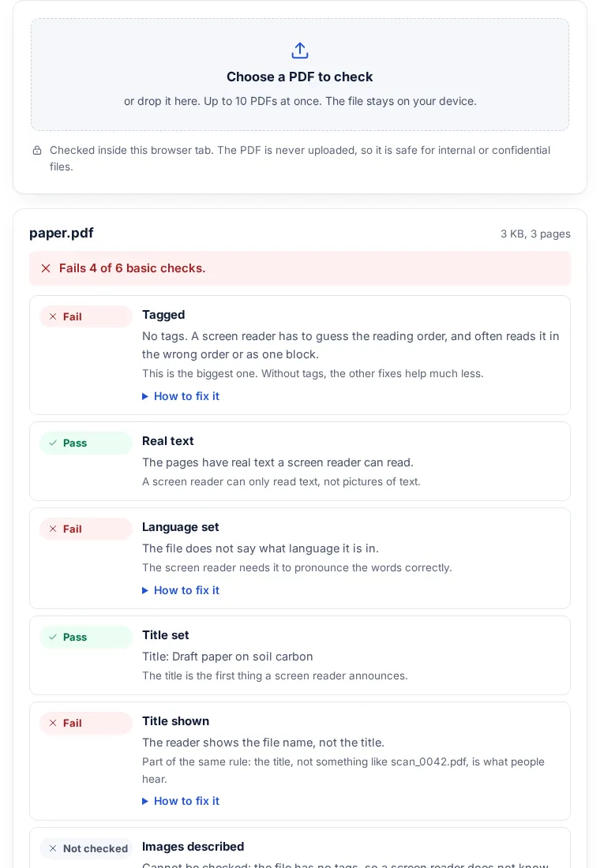
Task: Click the Title set check heading
Action: tap(166, 635)
